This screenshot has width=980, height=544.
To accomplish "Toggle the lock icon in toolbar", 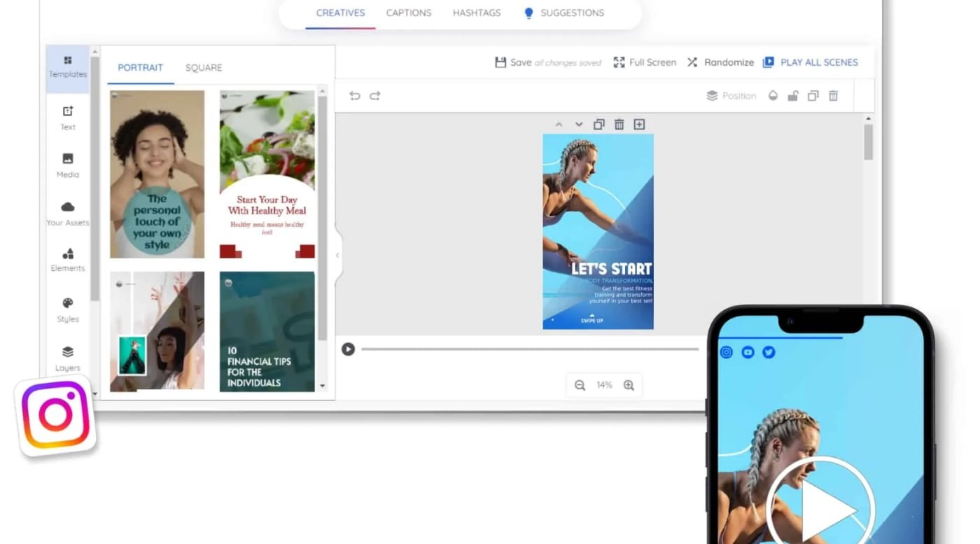I will tap(793, 96).
